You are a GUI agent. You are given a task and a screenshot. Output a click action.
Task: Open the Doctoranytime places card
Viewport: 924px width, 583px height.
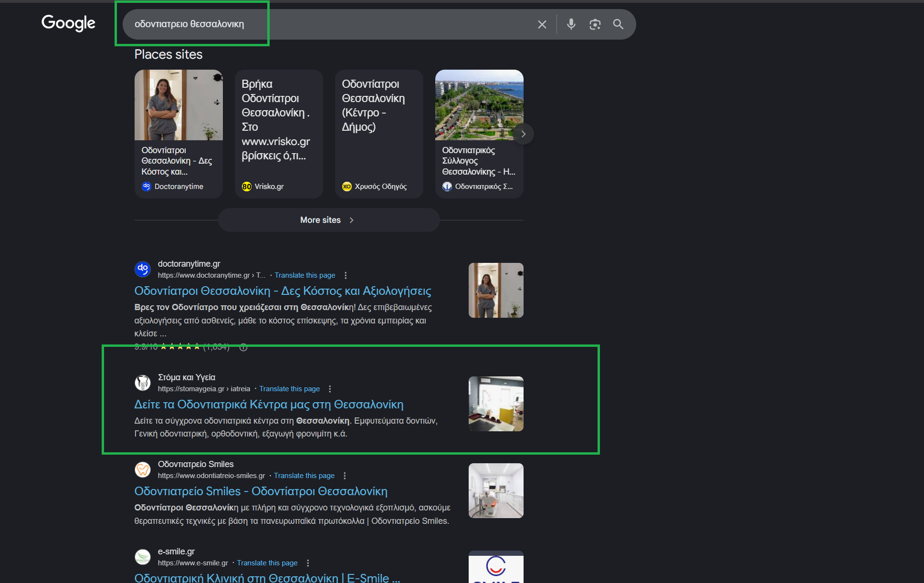[178, 134]
